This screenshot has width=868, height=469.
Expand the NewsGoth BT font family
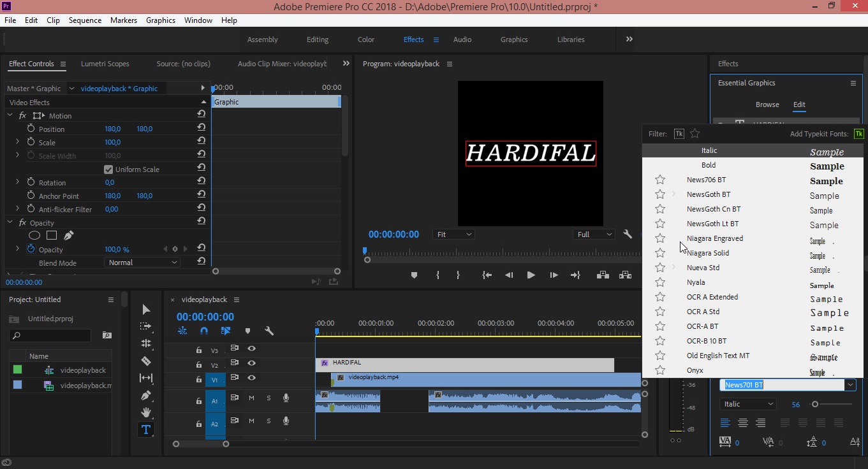click(673, 194)
